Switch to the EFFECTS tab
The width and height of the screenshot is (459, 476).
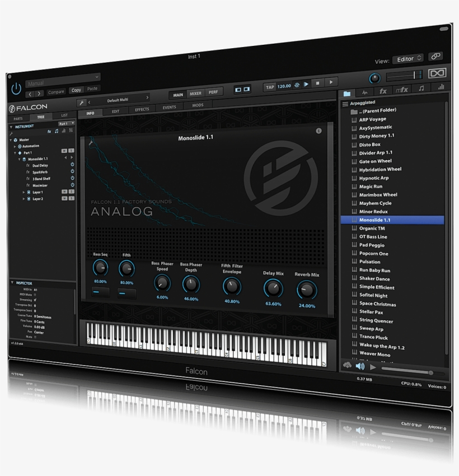(142, 110)
